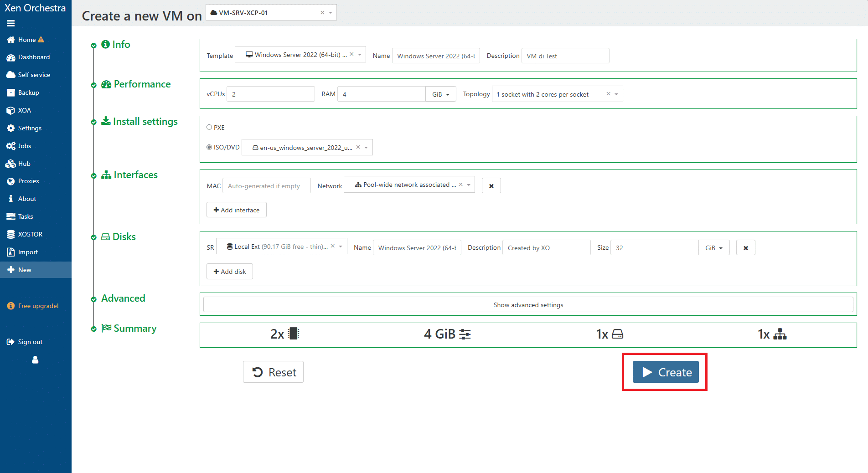Click the user profile icon

tap(35, 360)
